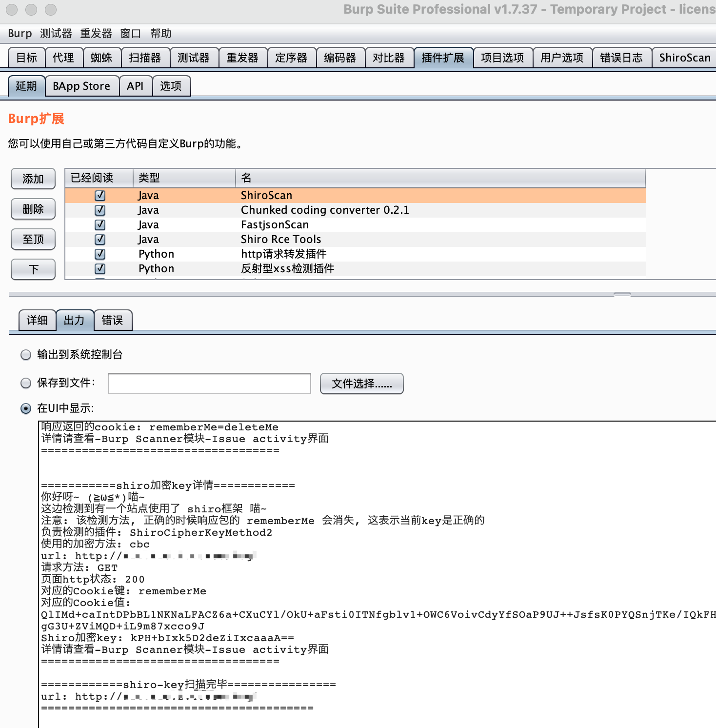
Task: Select the 保存到文件 radio button
Action: [26, 383]
